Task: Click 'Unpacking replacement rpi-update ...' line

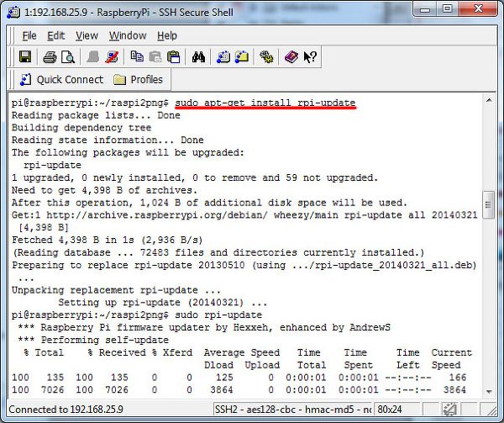Action: pyautogui.click(x=116, y=290)
